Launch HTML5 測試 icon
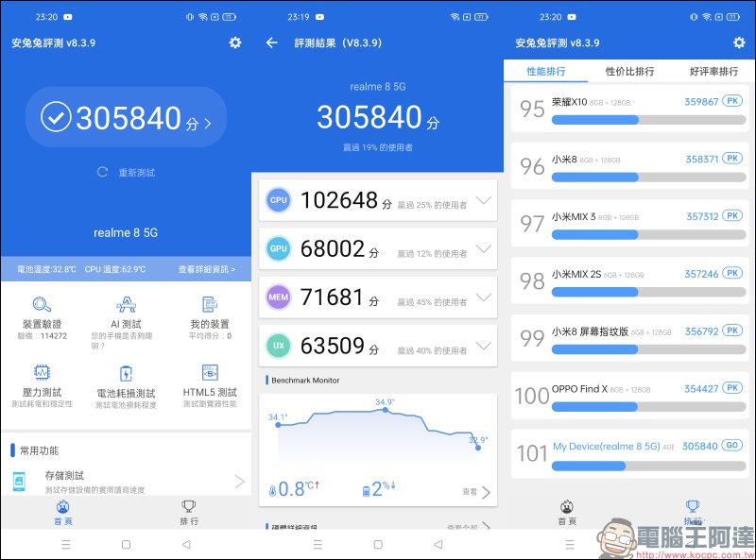 (210, 372)
